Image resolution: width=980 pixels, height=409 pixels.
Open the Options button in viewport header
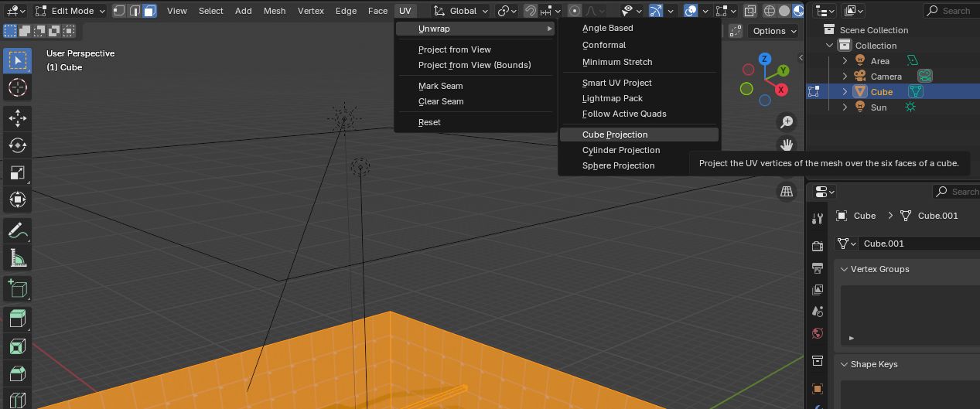[774, 31]
